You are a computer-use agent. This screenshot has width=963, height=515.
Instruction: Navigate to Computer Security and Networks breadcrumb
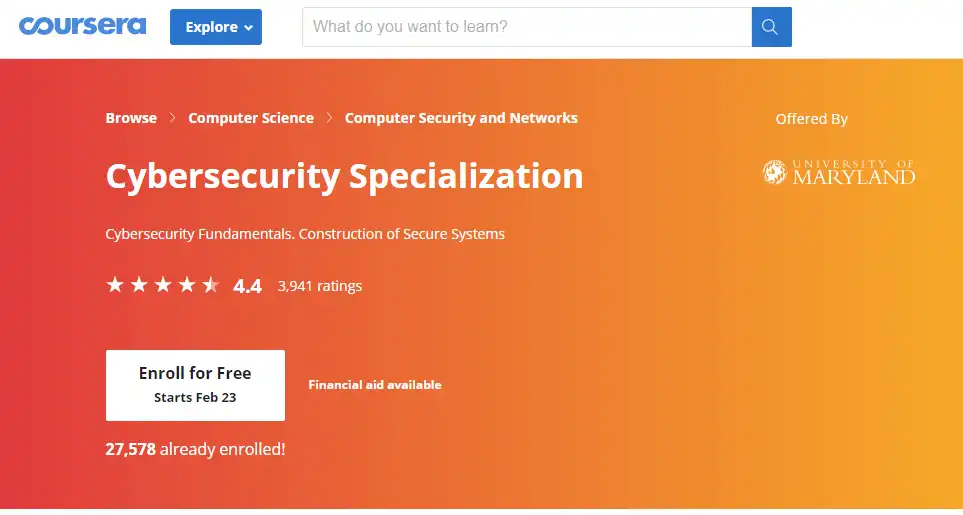[x=461, y=118]
